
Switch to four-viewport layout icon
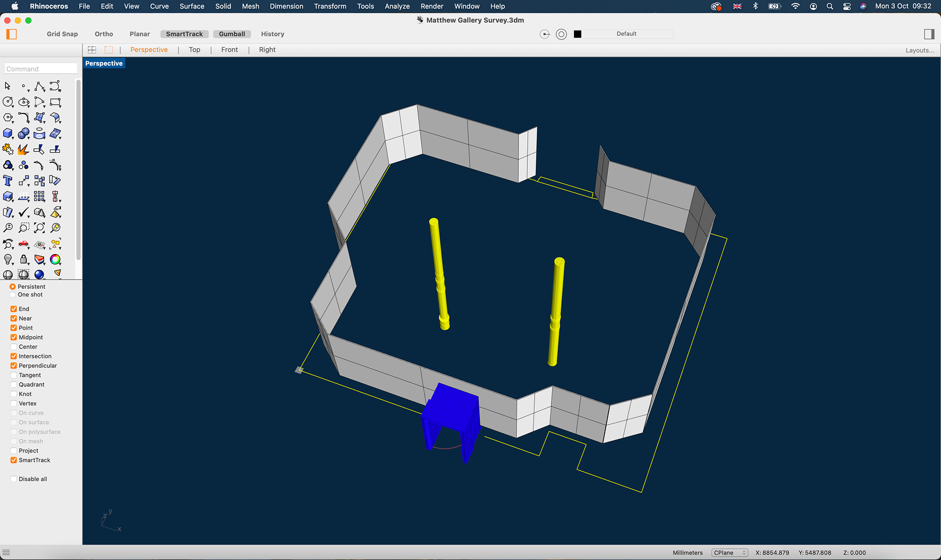[92, 49]
